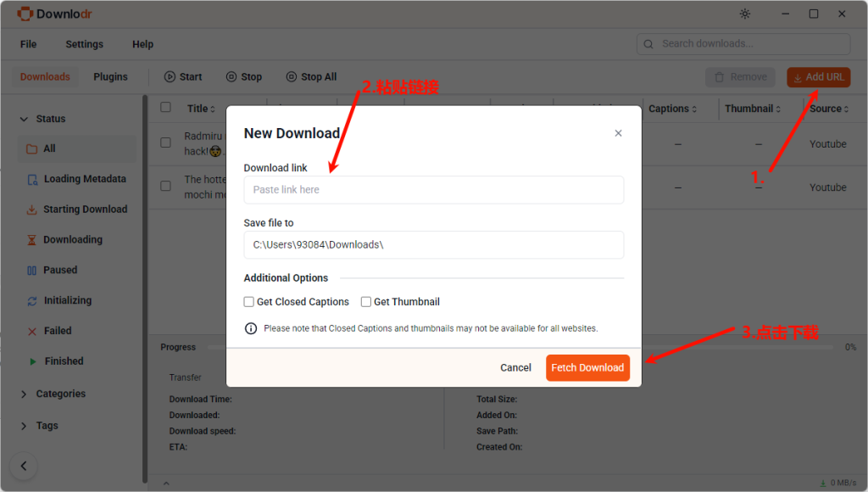Enable the Get Closed Captions checkbox
Viewport: 868px width, 492px height.
coord(249,302)
